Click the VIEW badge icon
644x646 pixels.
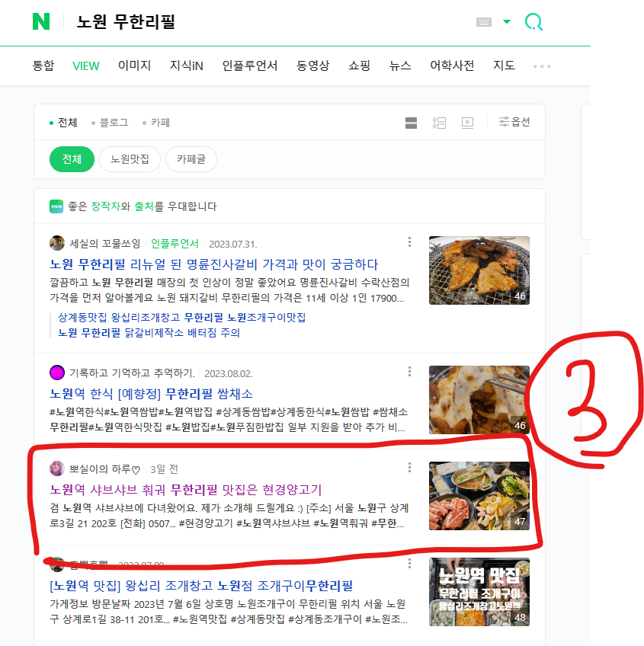[56, 206]
